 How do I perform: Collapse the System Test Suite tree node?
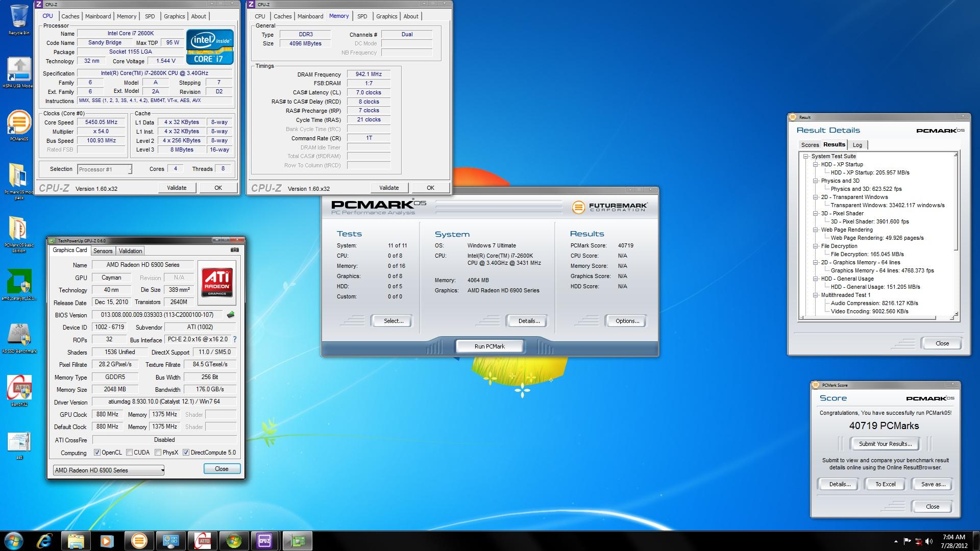tap(806, 156)
